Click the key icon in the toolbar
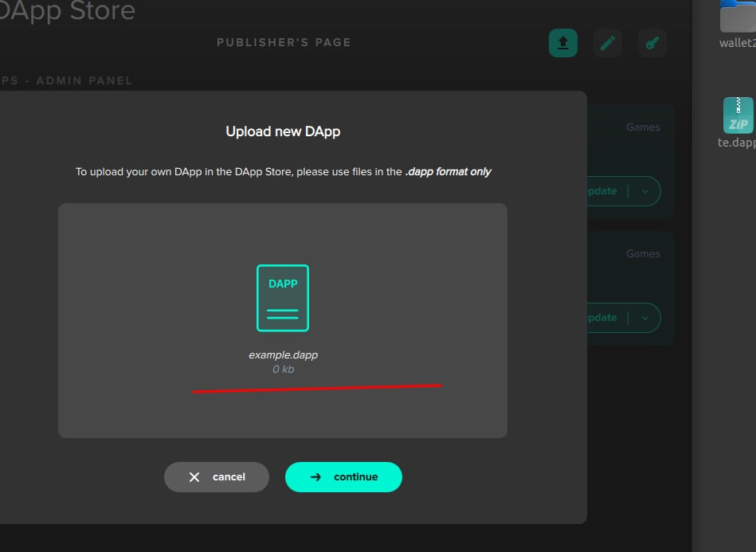 [x=652, y=42]
